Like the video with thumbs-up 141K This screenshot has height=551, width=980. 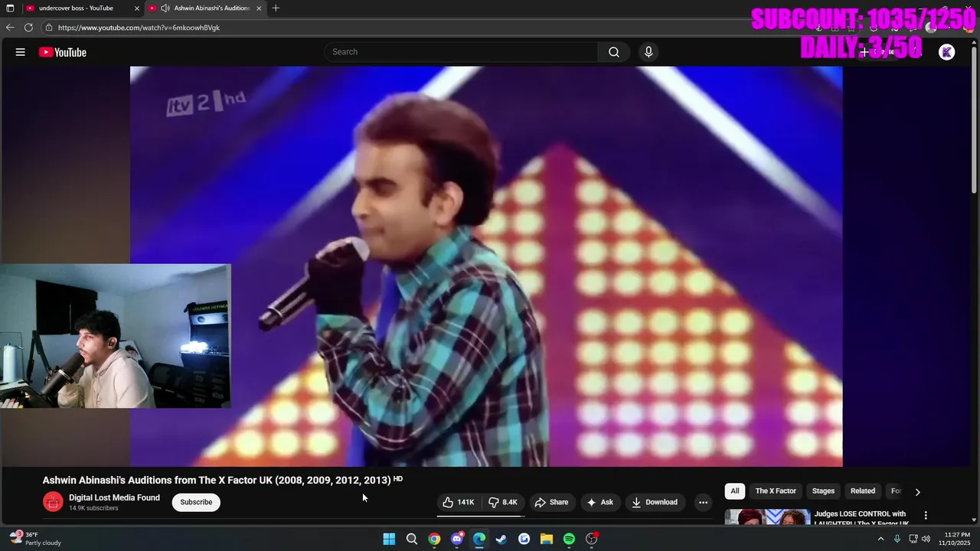point(458,502)
